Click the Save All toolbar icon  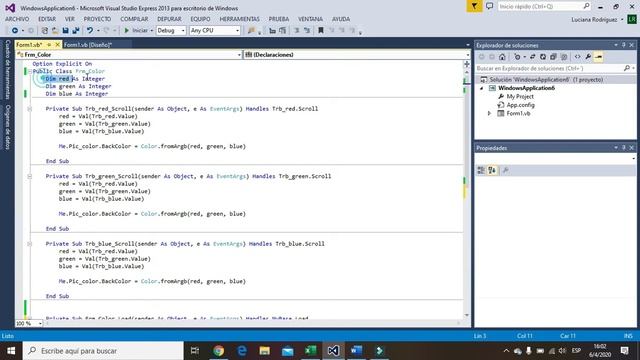point(76,31)
